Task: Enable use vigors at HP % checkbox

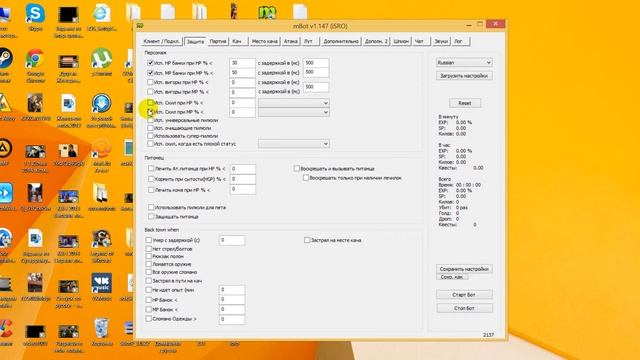Action: pos(151,82)
